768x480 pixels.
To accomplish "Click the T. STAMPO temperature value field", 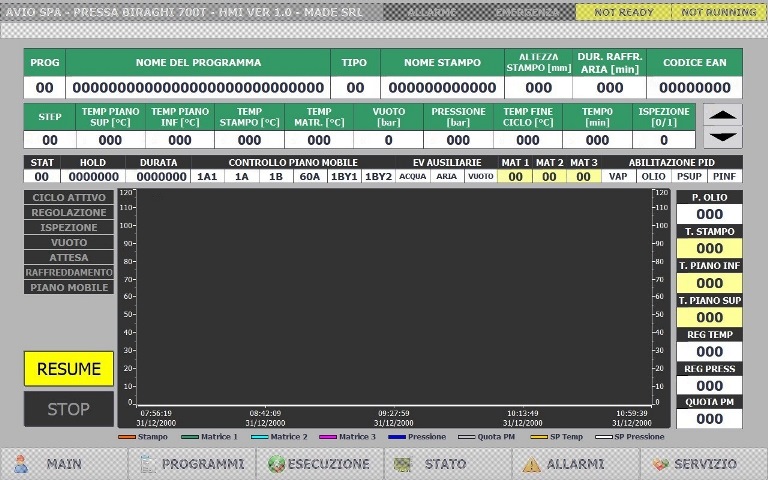I will tap(710, 248).
